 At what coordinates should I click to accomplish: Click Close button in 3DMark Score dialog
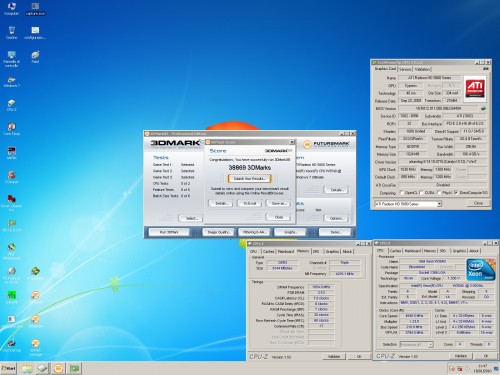[x=278, y=217]
